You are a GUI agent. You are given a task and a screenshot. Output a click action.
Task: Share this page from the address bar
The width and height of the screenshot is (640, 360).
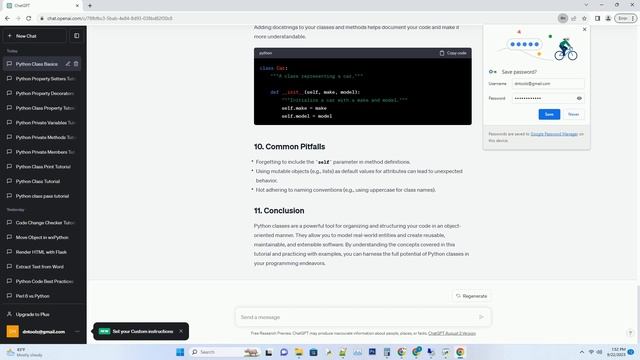[573, 18]
